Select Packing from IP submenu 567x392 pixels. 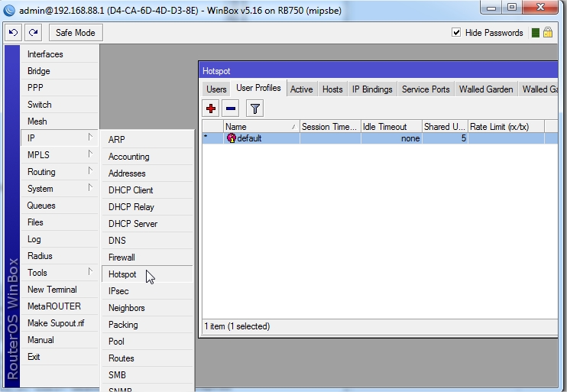coord(147,325)
